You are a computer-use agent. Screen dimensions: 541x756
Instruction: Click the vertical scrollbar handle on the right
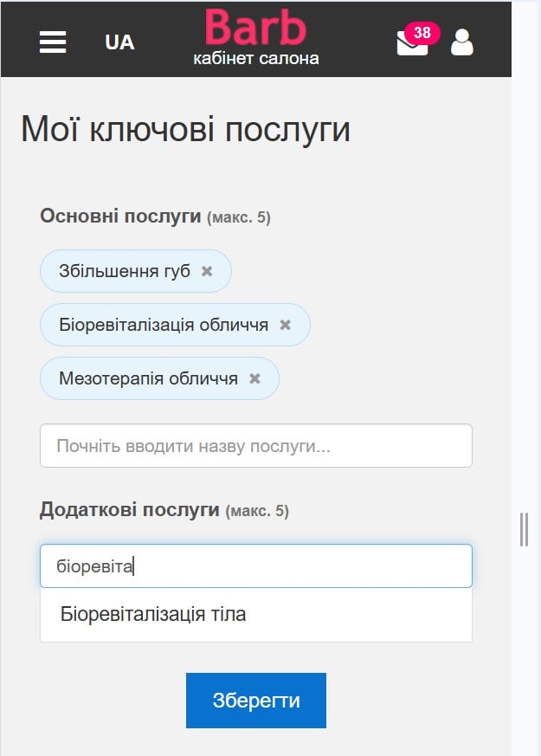(524, 529)
